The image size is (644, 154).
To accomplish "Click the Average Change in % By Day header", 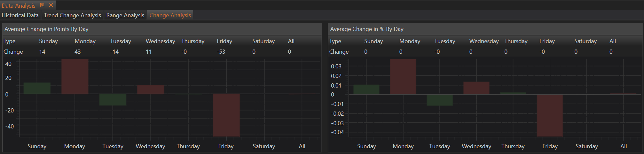I will [366, 29].
